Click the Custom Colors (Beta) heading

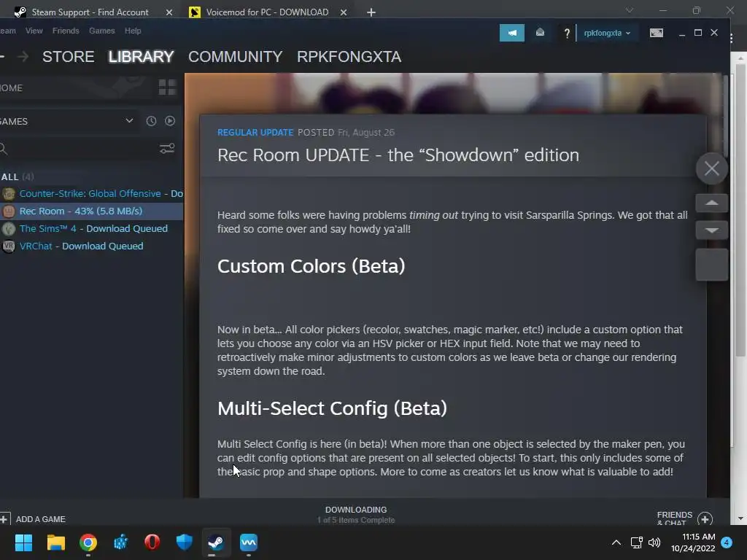point(311,266)
